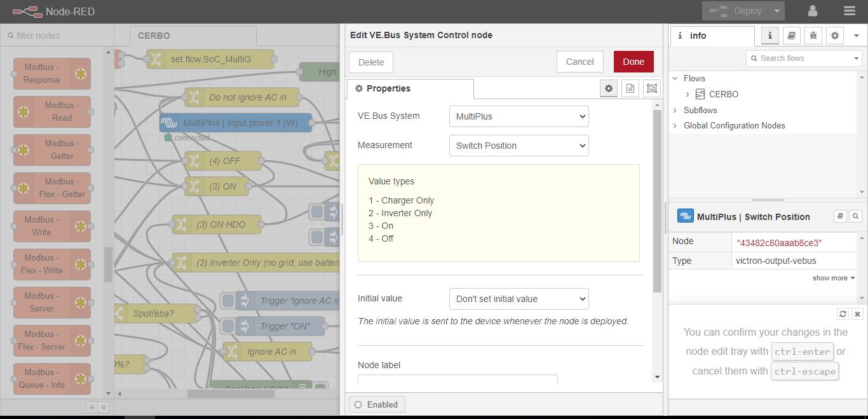Open the configuration nodes gear icon
The width and height of the screenshot is (868, 419).
click(x=835, y=36)
